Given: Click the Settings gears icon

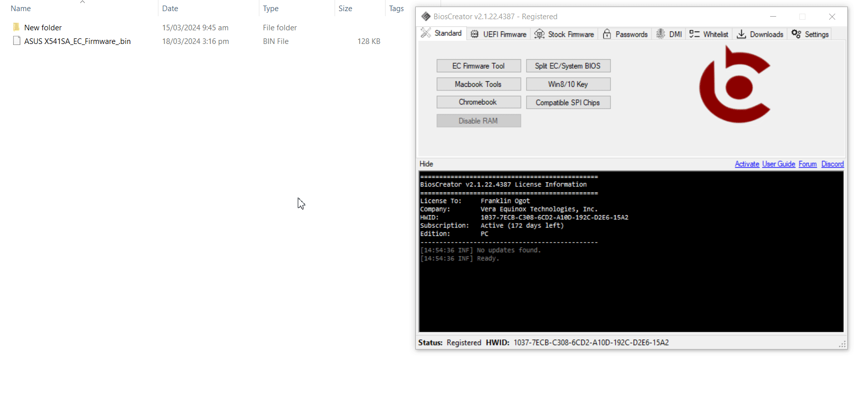Looking at the screenshot, I should tap(796, 34).
